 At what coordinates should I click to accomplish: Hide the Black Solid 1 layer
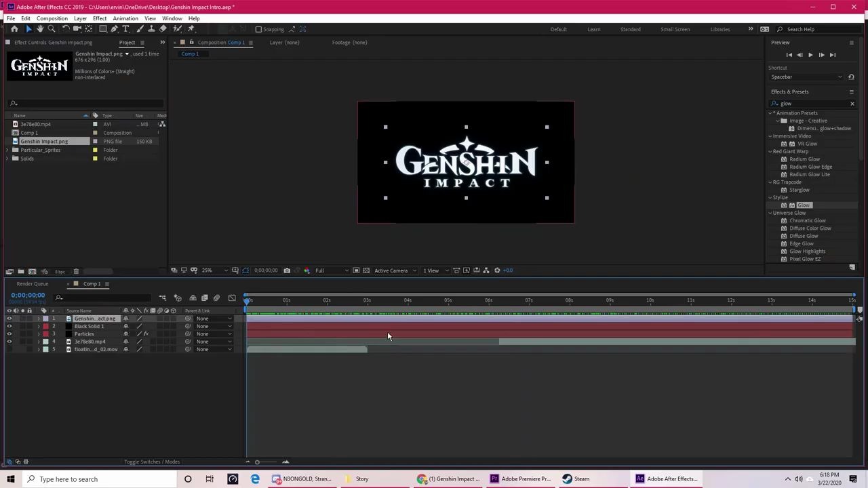(x=9, y=327)
